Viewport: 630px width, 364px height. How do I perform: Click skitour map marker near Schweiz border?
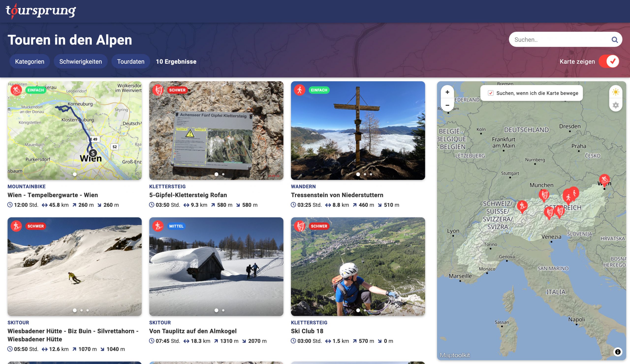522,206
